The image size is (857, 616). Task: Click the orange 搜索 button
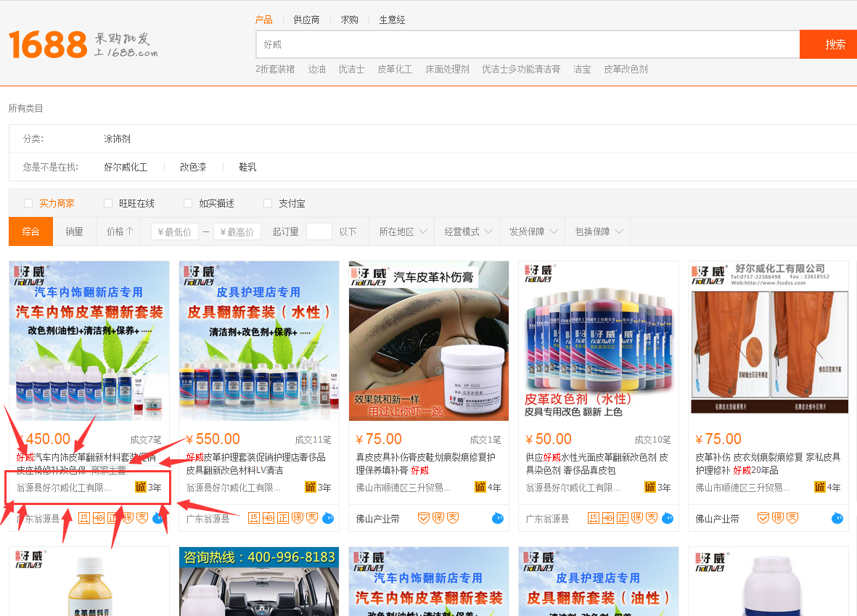(x=829, y=44)
